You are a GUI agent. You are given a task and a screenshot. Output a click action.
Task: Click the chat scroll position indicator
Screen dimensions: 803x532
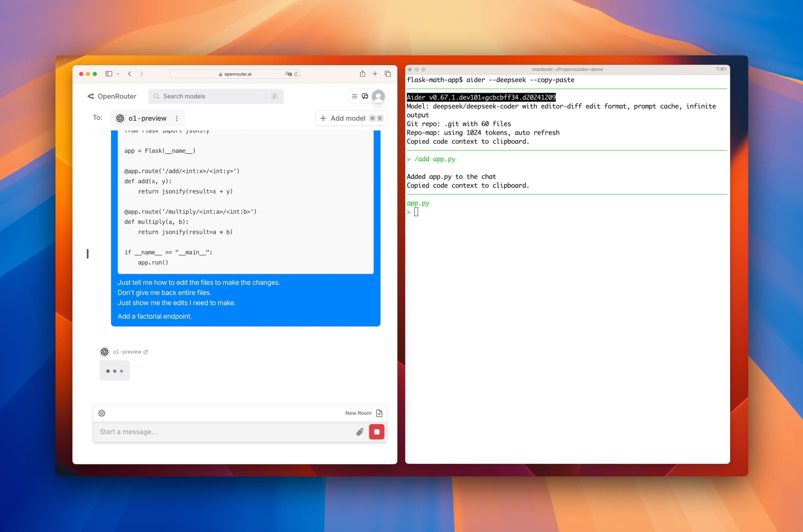(x=87, y=254)
